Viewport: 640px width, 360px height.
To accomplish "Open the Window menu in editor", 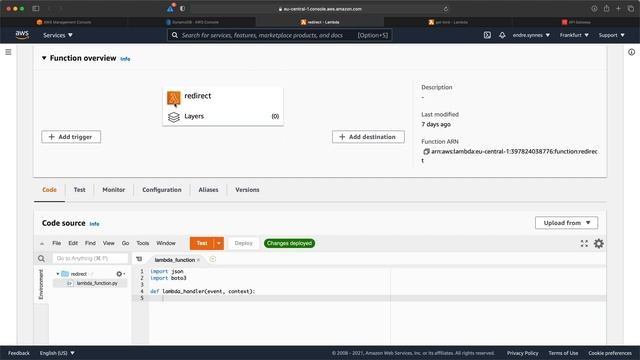I will coord(166,243).
